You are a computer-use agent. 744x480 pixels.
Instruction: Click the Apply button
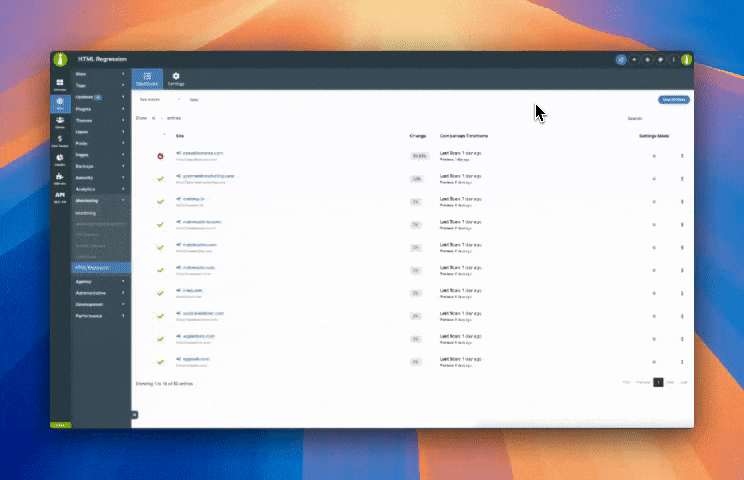point(194,100)
